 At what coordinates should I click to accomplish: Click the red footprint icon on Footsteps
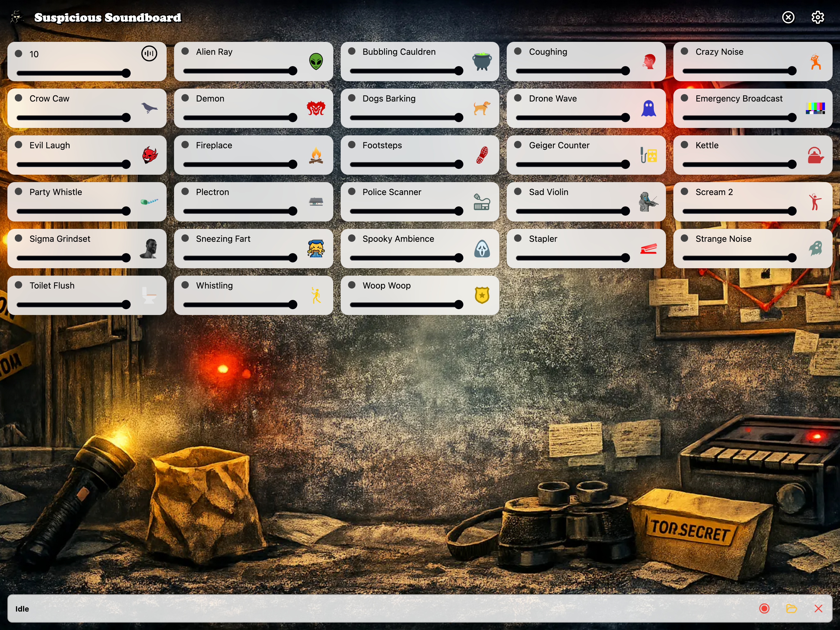pos(482,155)
